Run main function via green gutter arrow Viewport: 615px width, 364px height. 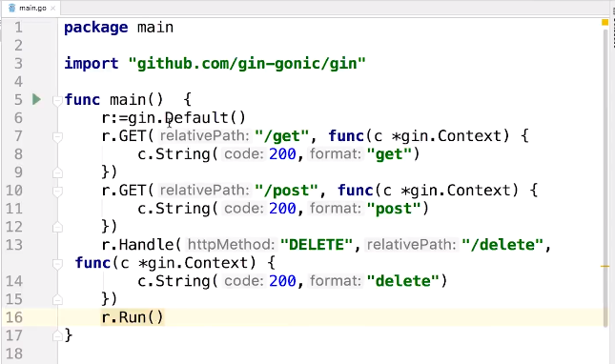point(36,99)
